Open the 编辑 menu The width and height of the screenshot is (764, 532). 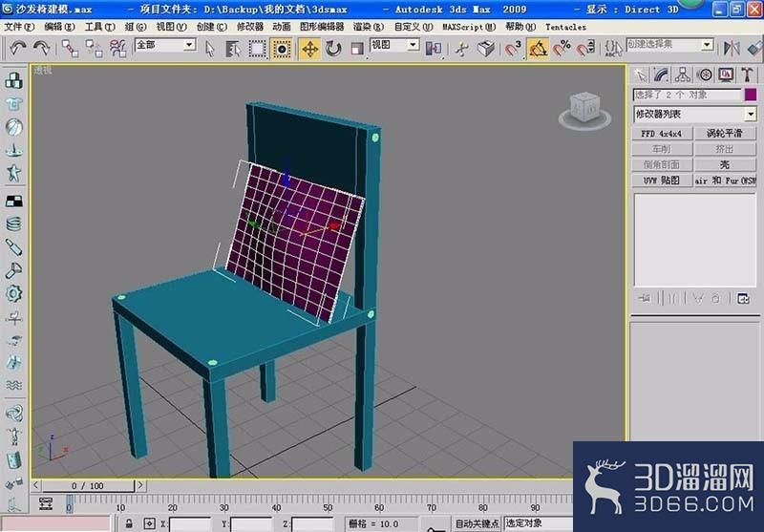[59, 27]
